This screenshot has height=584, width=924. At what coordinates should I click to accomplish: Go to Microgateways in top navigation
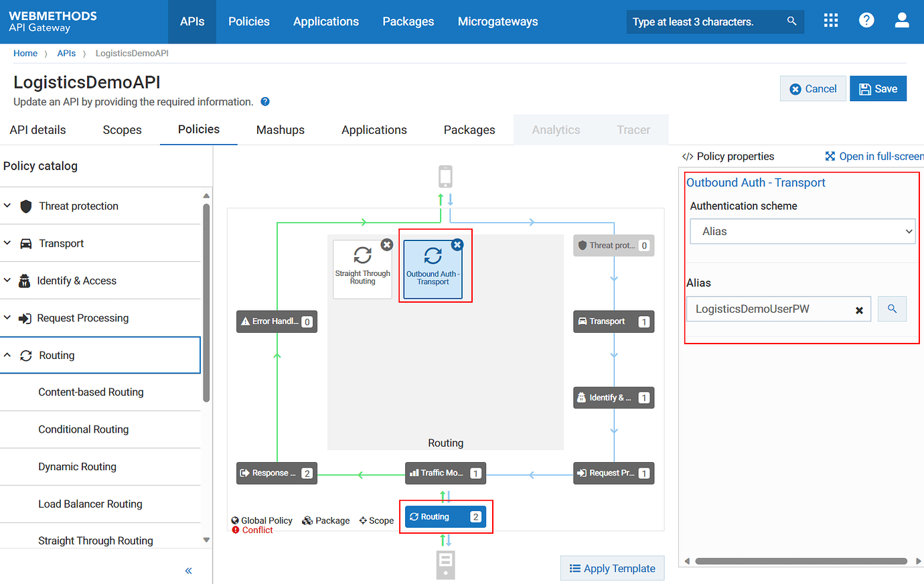(498, 21)
